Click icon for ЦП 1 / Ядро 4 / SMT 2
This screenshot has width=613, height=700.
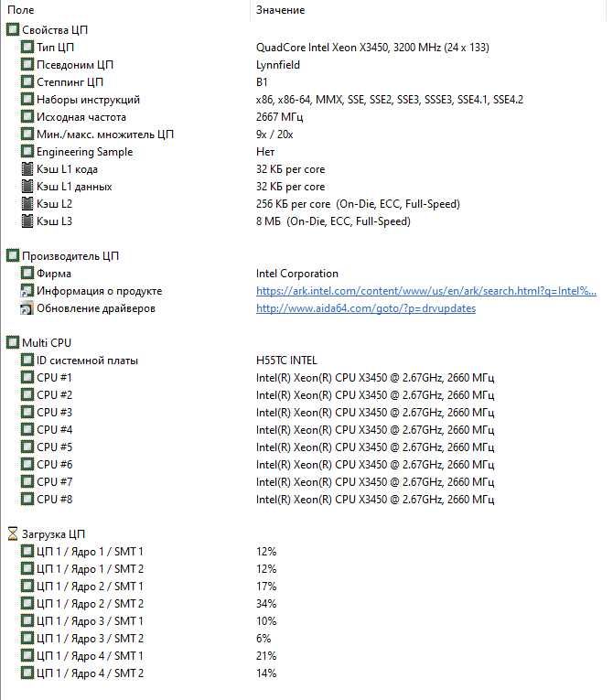(x=27, y=673)
